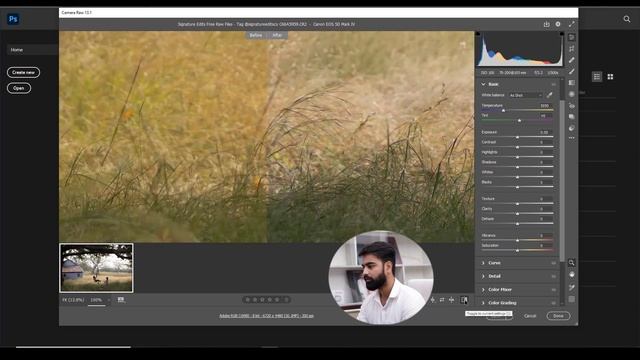
Task: Toggle Curve panel visibility eye
Action: (x=553, y=263)
